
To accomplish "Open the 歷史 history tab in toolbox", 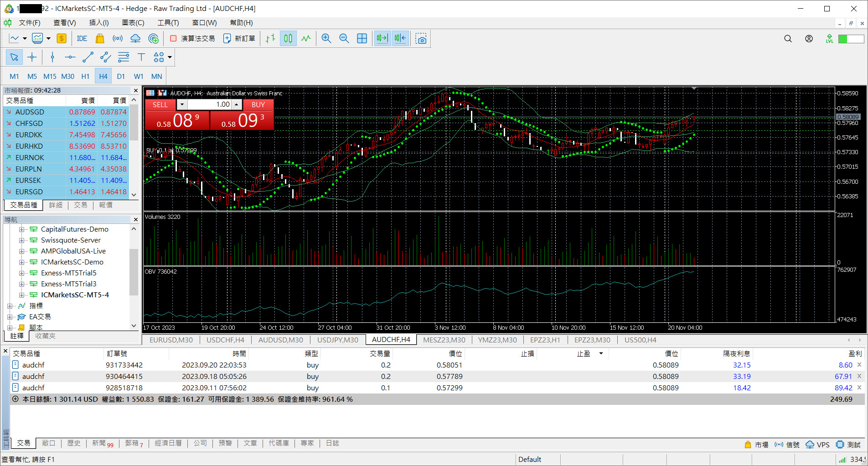I will coord(74,443).
